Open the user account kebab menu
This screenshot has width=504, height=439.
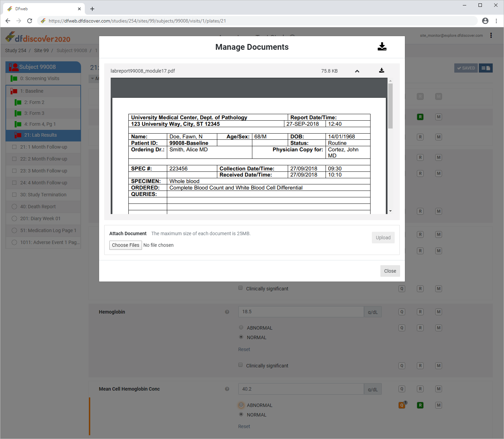click(x=491, y=35)
